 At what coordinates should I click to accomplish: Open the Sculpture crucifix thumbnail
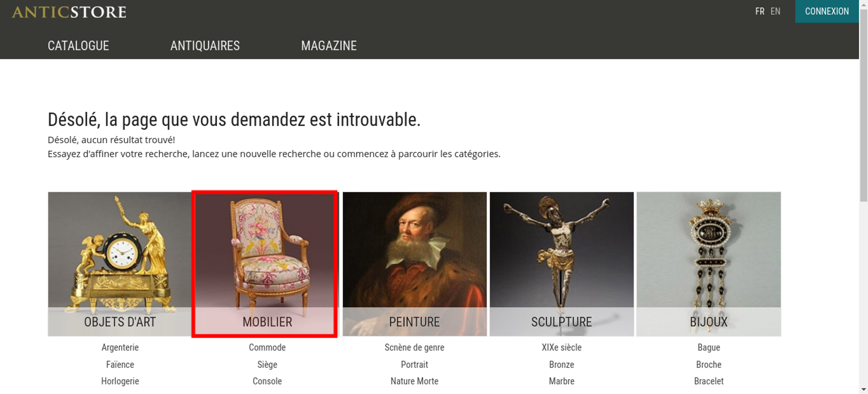[x=562, y=264]
